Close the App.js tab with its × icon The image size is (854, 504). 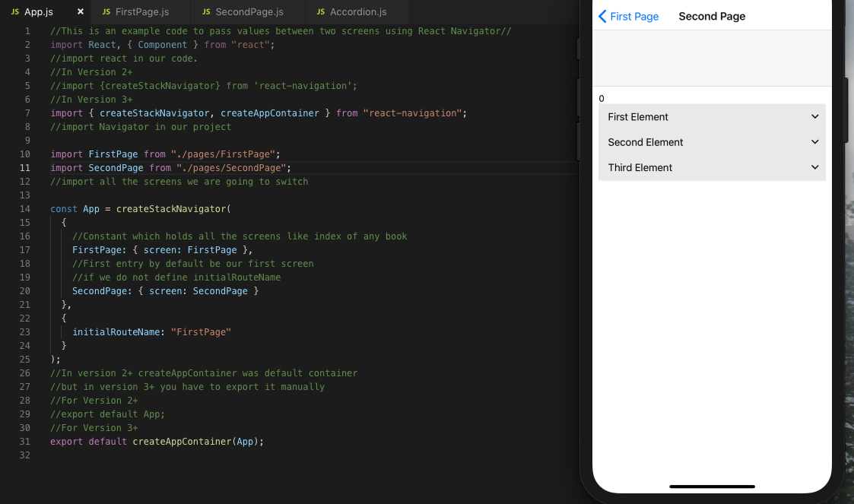click(x=81, y=12)
